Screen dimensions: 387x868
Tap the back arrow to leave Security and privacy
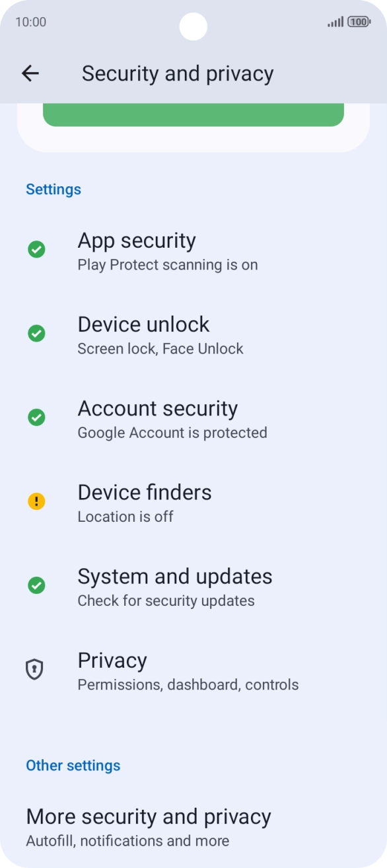(x=30, y=73)
